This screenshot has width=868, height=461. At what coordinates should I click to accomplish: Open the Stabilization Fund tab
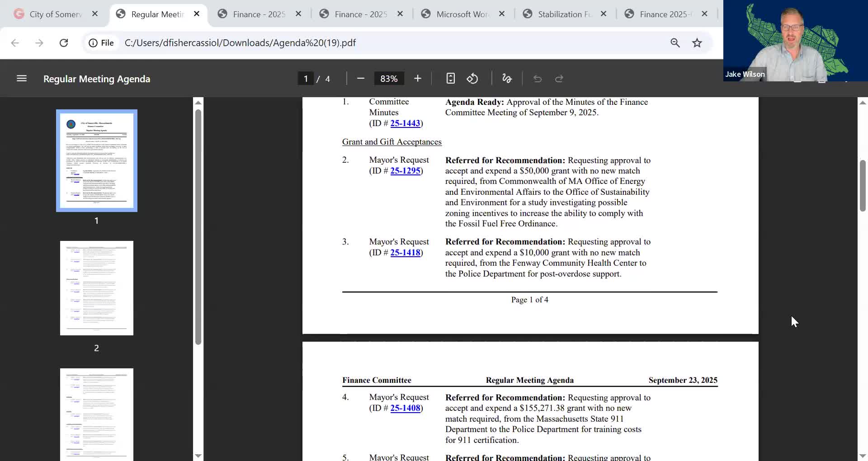point(564,14)
